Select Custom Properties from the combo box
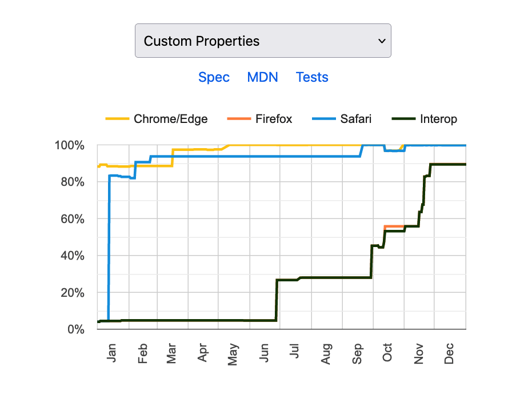 (262, 41)
